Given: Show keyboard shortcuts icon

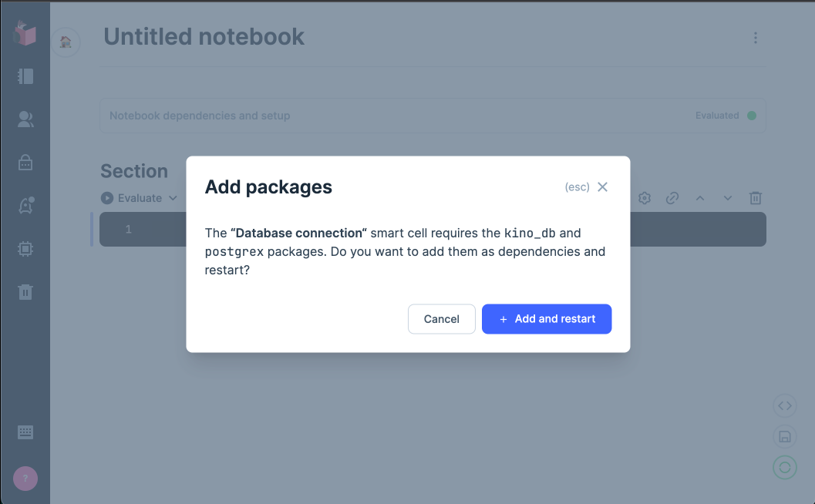Looking at the screenshot, I should coord(25,432).
